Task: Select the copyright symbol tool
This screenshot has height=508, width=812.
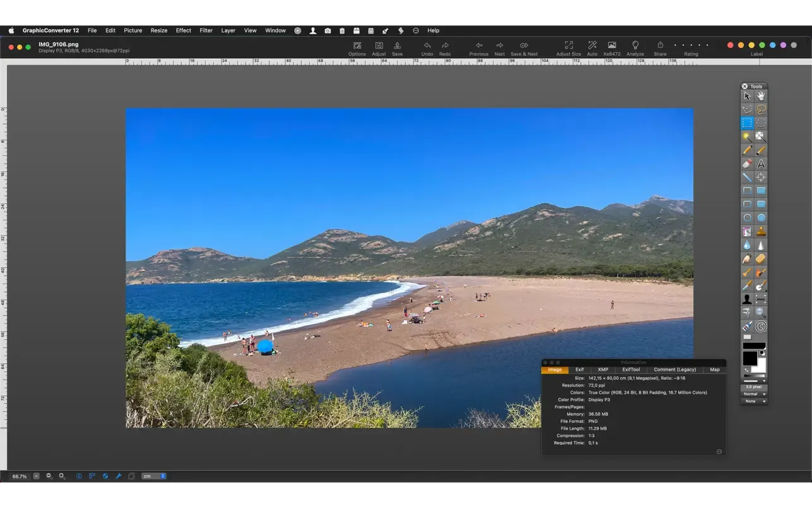Action: click(x=761, y=327)
